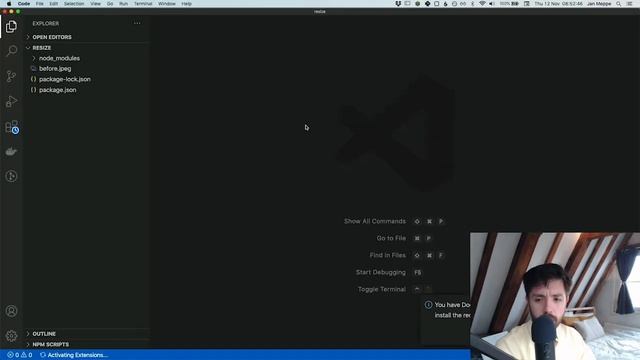Click the Docker notification message
Image resolution: width=640 pixels, height=360 pixels.
(452, 310)
